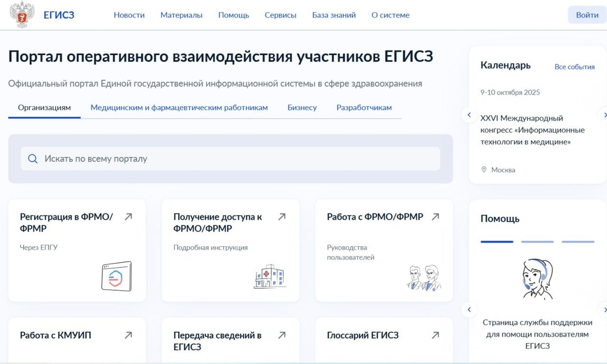This screenshot has height=364, width=607.
Task: Open Получение доступа к ФРМО/ФРМР card title
Action: (x=218, y=222)
